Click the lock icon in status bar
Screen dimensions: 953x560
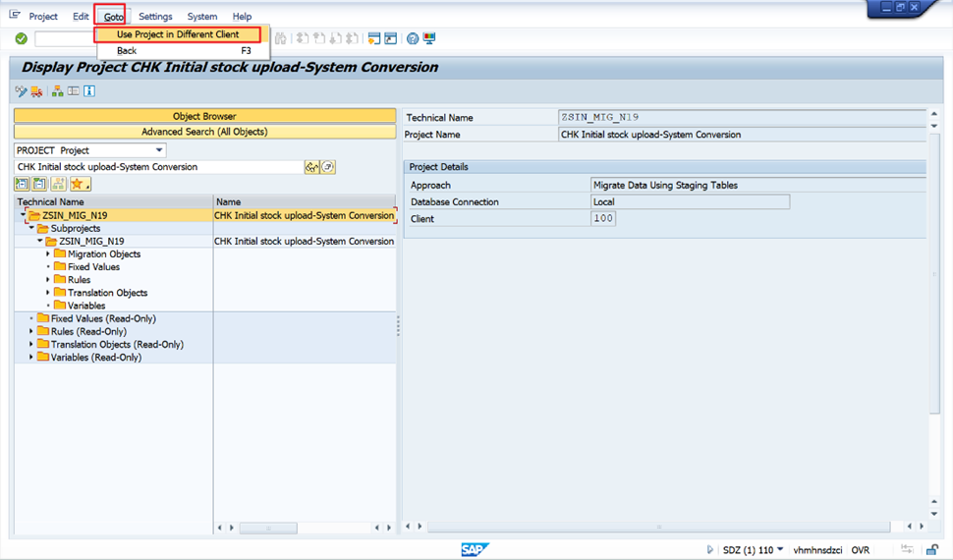pyautogui.click(x=932, y=549)
